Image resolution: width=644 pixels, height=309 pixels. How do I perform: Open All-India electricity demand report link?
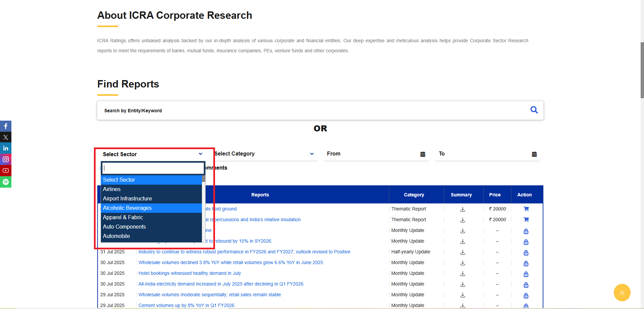[x=221, y=284]
